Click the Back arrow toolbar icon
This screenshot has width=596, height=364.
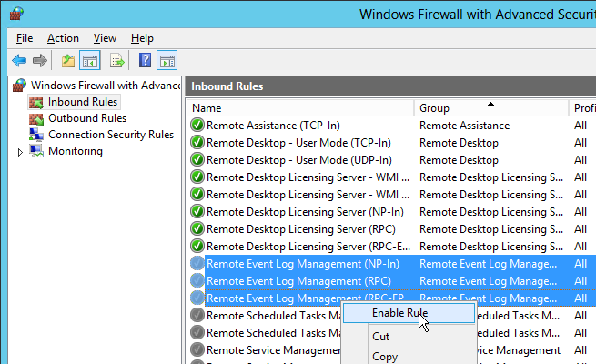click(19, 60)
